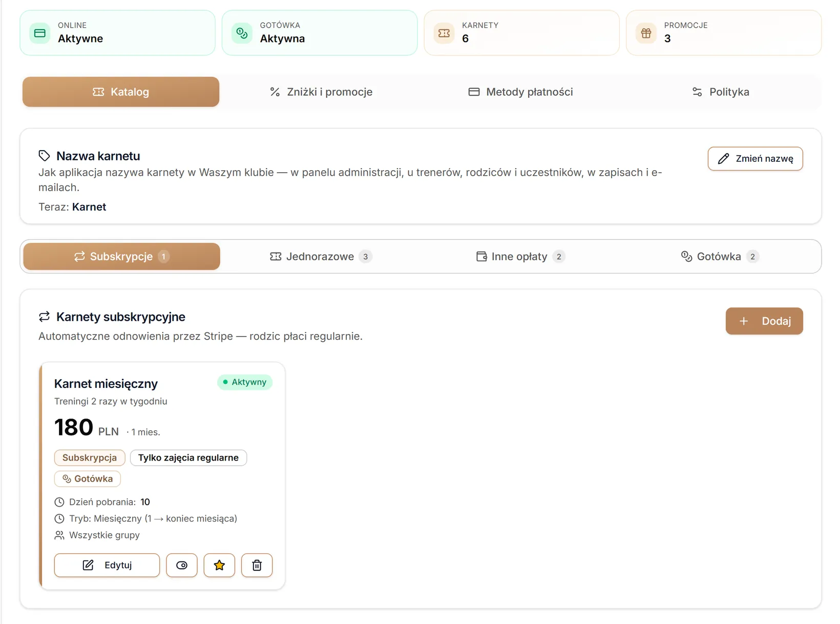Click the Promocje gift icon in summary tile
This screenshot has width=840, height=624.
point(646,33)
